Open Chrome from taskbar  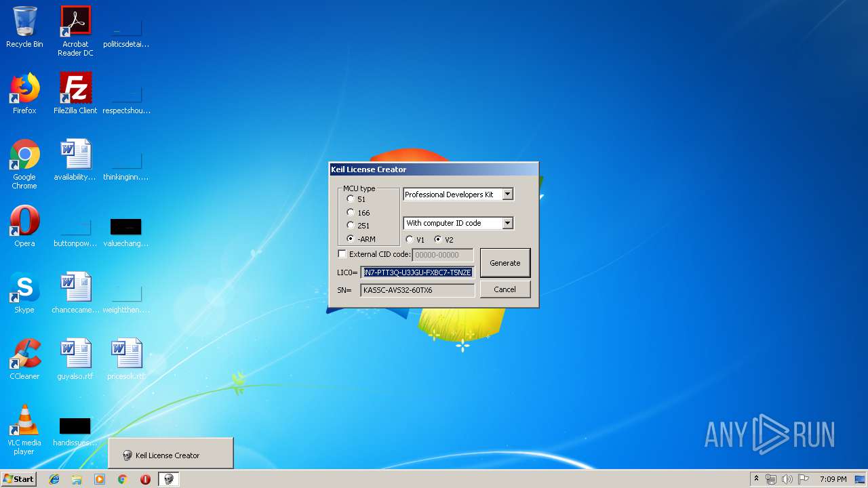[123, 479]
